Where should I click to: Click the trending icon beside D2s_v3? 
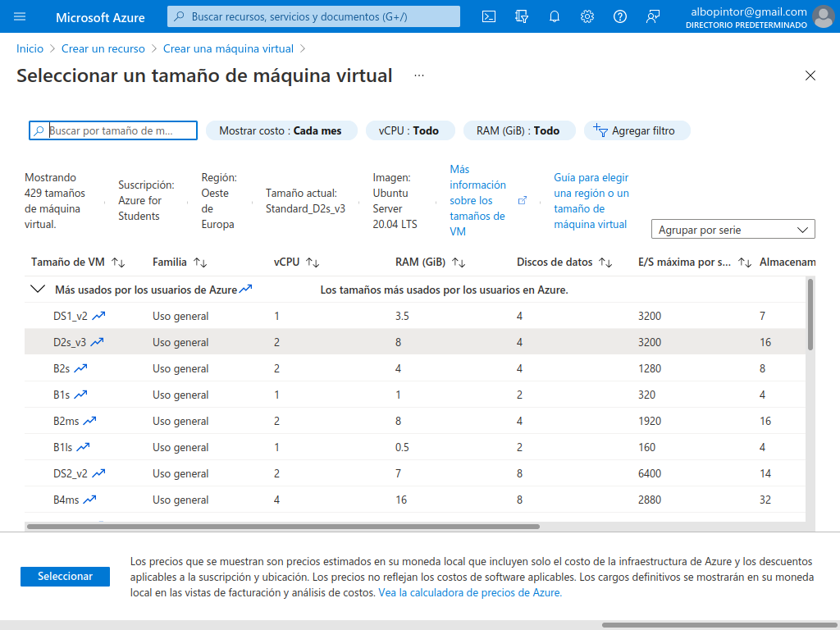tap(97, 342)
